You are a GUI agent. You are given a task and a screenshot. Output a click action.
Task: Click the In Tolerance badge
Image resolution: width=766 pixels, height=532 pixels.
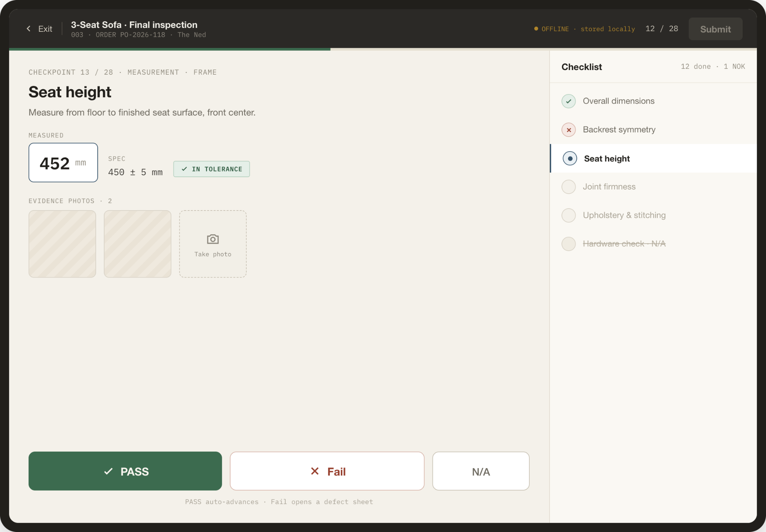[211, 169]
